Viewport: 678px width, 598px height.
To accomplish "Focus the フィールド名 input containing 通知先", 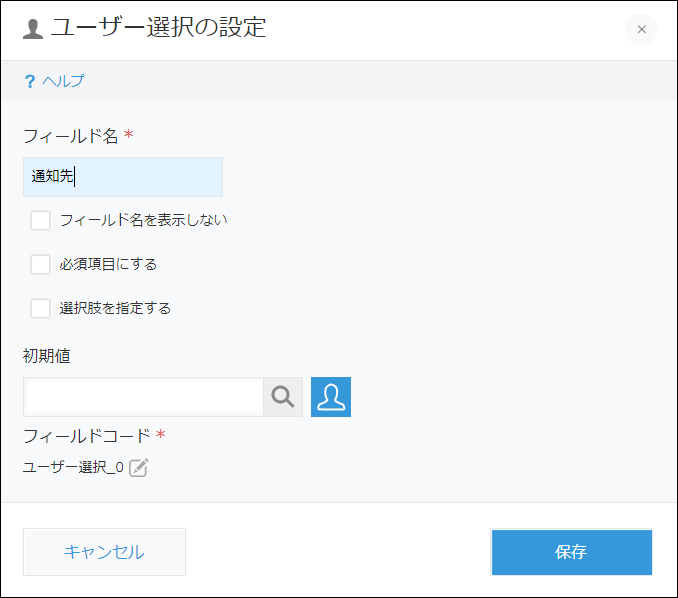I will [x=123, y=177].
